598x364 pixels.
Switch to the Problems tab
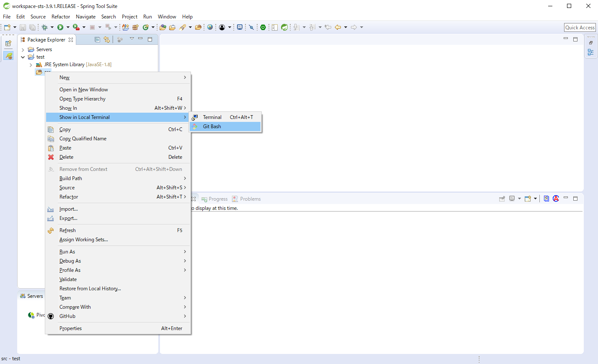tap(250, 199)
